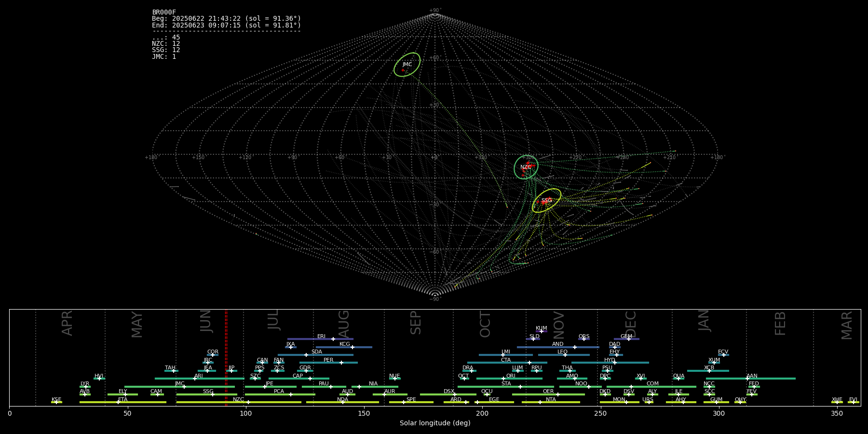
Task: Click the AND shower label in timeline
Action: click(x=558, y=344)
